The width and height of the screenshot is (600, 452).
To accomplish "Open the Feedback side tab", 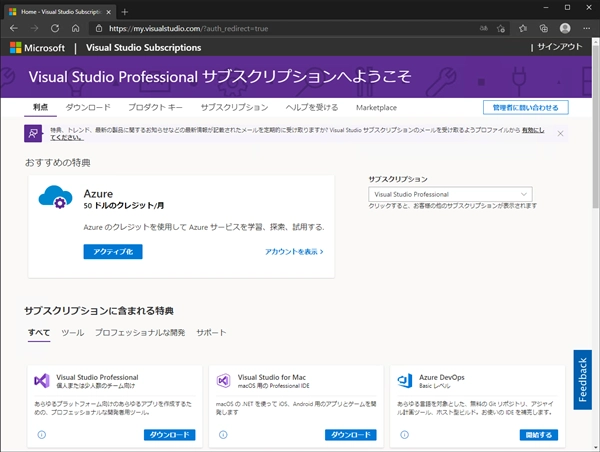I will point(582,380).
